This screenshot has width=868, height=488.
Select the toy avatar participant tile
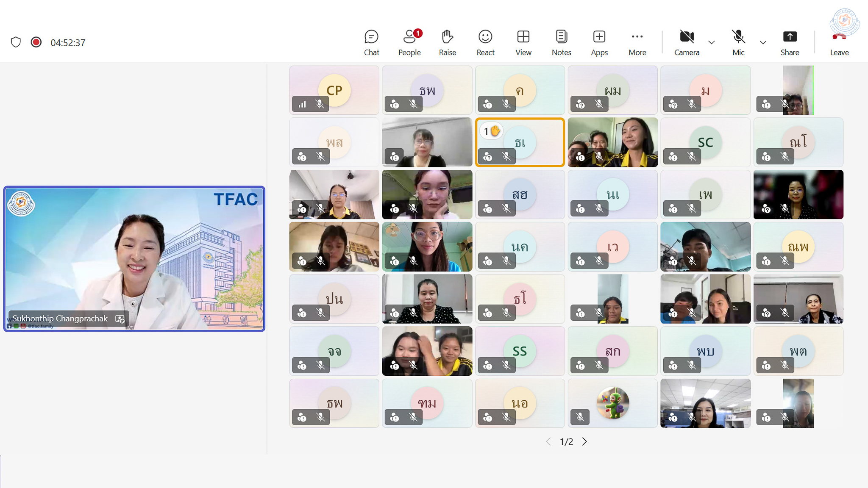[x=612, y=403]
